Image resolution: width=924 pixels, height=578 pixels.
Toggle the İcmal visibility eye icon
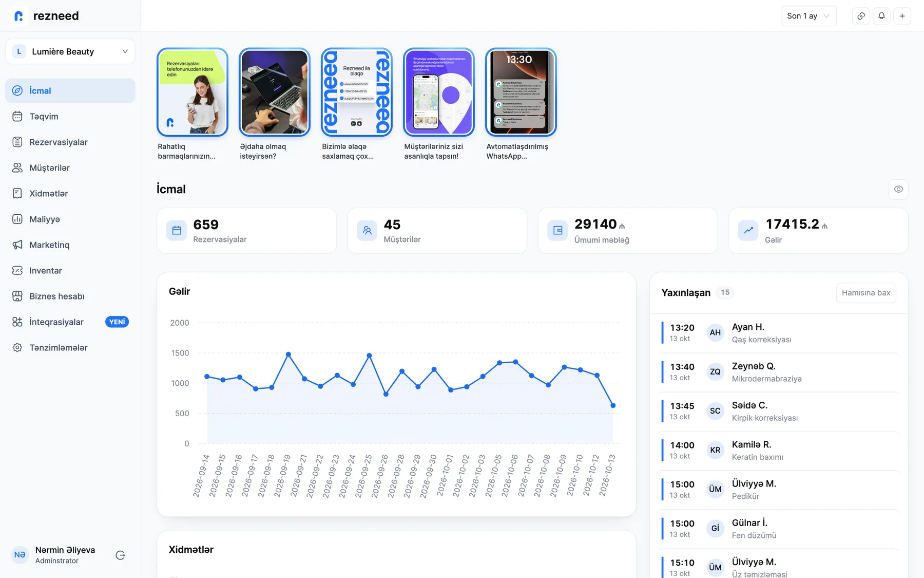pyautogui.click(x=898, y=189)
